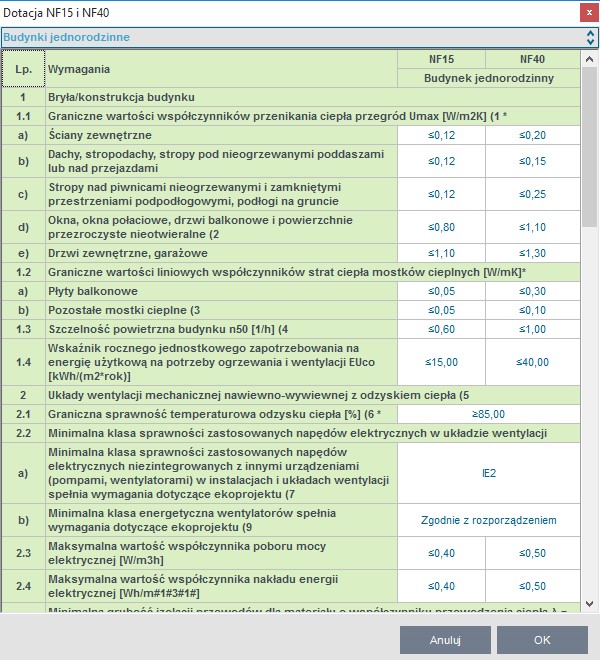The image size is (600, 660).
Task: Click the Graniczna sprawność temperaturowa label
Action: [x=221, y=414]
